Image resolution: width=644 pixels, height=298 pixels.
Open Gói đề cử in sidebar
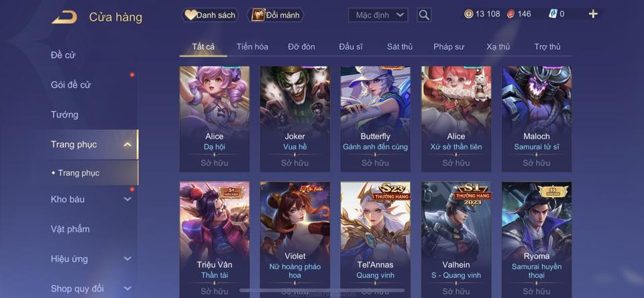tap(70, 85)
